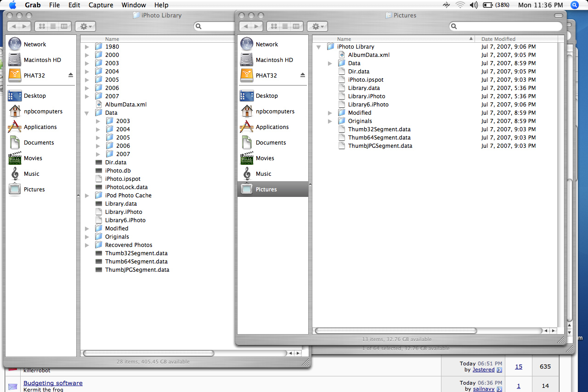The width and height of the screenshot is (588, 392).
Task: Open Movies in iPhoto Library window sidebar
Action: 25,158
